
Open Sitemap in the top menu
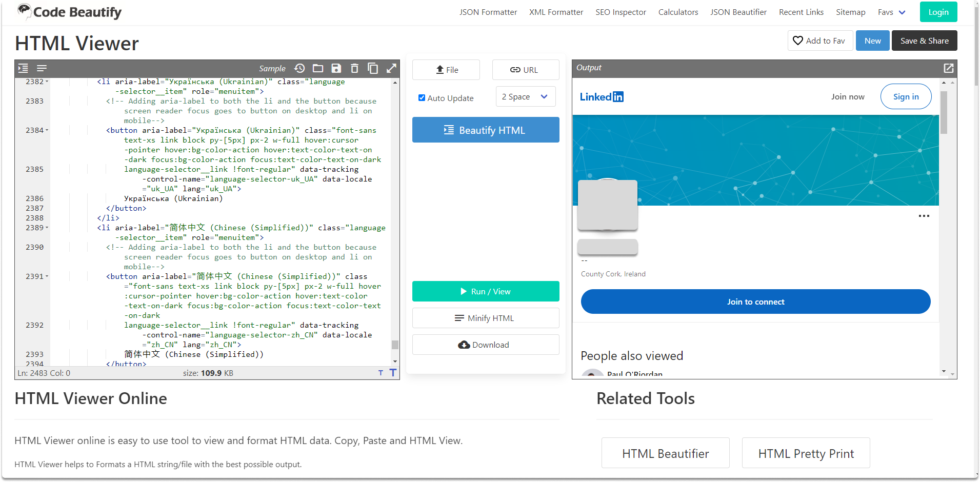click(851, 12)
